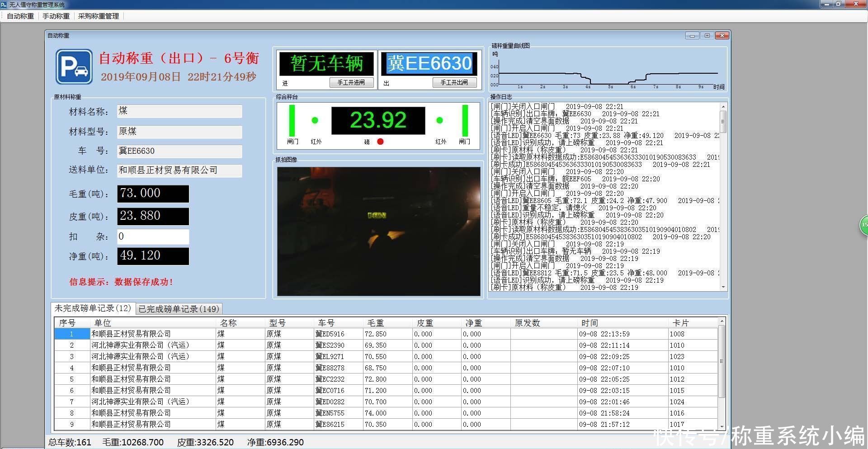Image resolution: width=868 pixels, height=449 pixels.
Task: Click the 材料型号 field showing 原煤
Action: coord(179,132)
